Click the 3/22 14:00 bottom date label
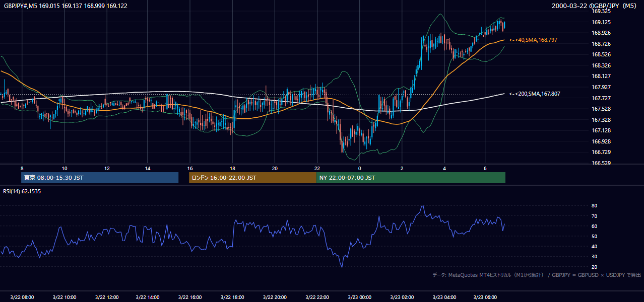This screenshot has width=644, height=302. coord(149,297)
